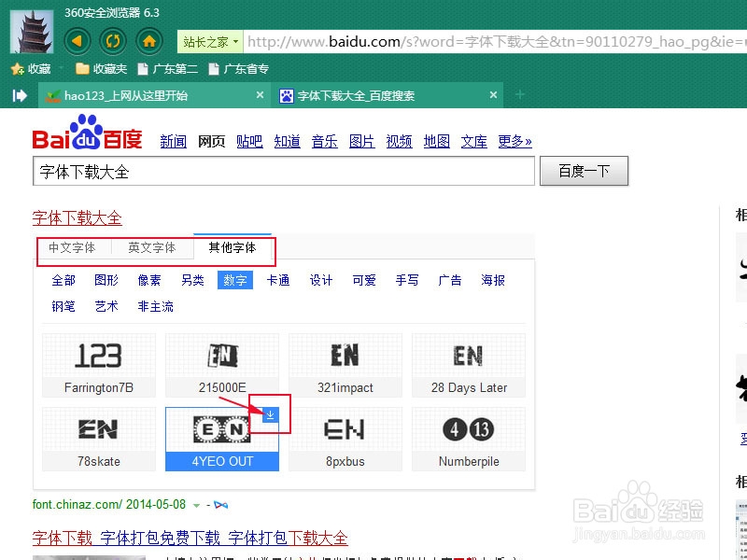Filter fonts by 艺术
The width and height of the screenshot is (747, 560).
[x=106, y=306]
